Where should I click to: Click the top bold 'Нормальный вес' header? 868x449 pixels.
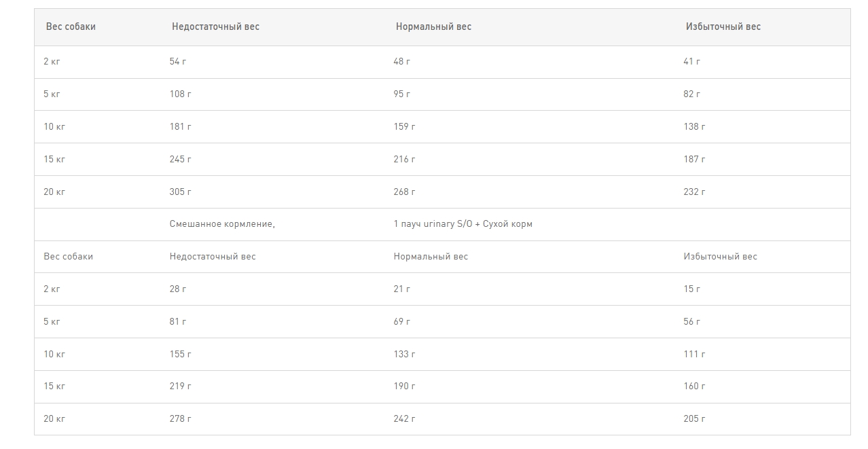[x=433, y=27]
